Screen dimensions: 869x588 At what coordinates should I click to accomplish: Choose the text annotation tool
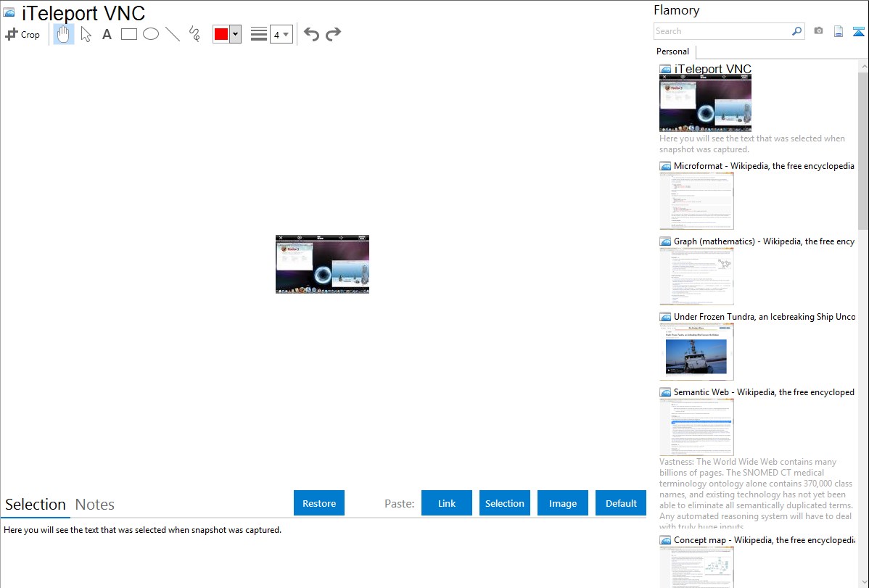tap(107, 34)
